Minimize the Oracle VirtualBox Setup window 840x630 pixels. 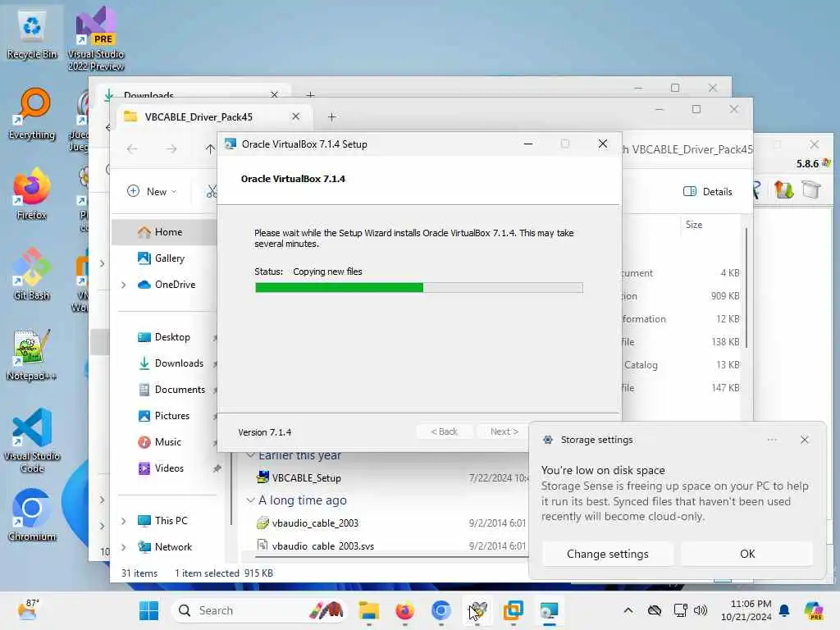pos(527,144)
